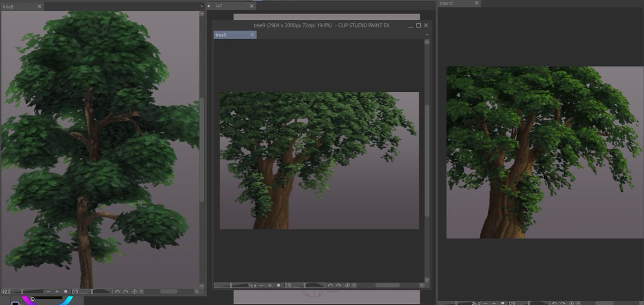Click tree9 vertical scrollbar up arrow
The width and height of the screenshot is (644, 305).
pos(427,42)
